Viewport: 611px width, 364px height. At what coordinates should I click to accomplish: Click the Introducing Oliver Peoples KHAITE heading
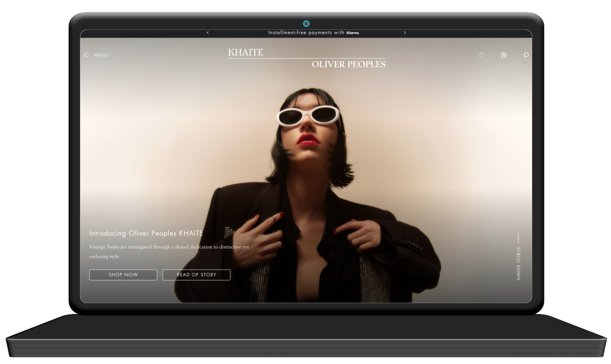(x=146, y=233)
